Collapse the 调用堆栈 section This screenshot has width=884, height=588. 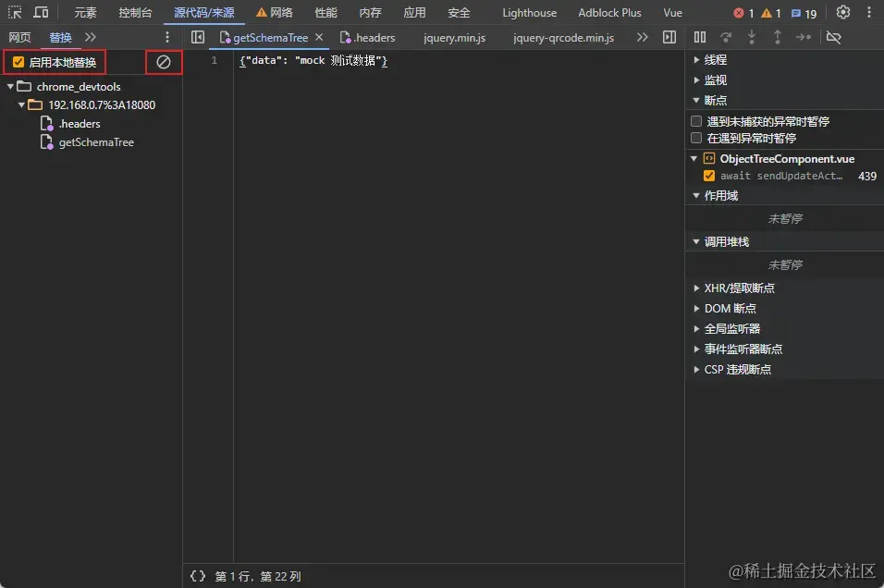(x=696, y=242)
